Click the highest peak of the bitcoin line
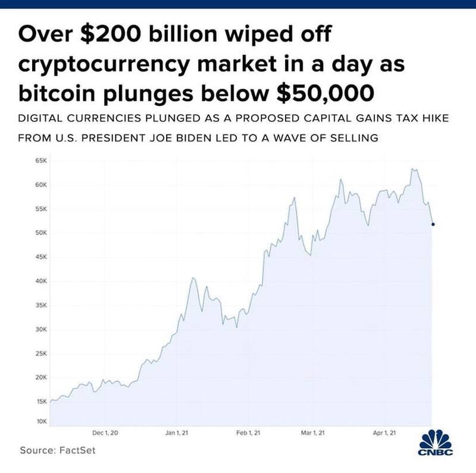 pyautogui.click(x=413, y=169)
